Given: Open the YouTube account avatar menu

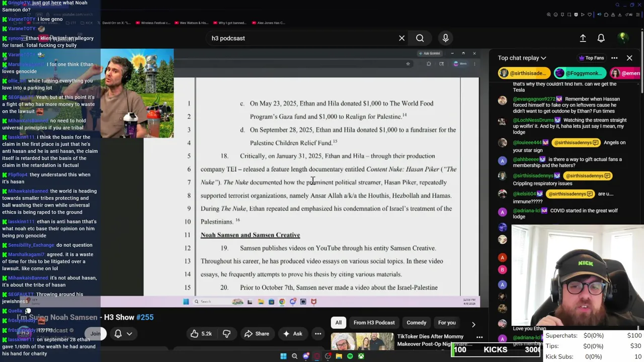Looking at the screenshot, I should [623, 38].
